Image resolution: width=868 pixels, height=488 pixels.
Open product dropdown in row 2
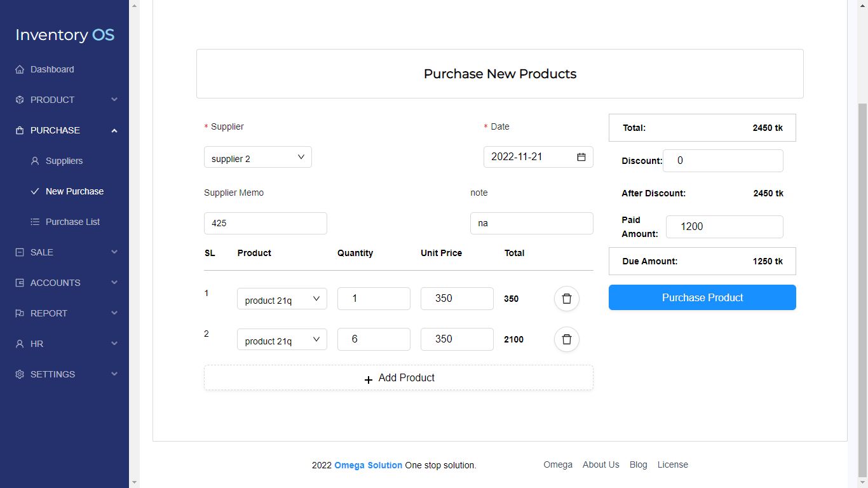[281, 340]
